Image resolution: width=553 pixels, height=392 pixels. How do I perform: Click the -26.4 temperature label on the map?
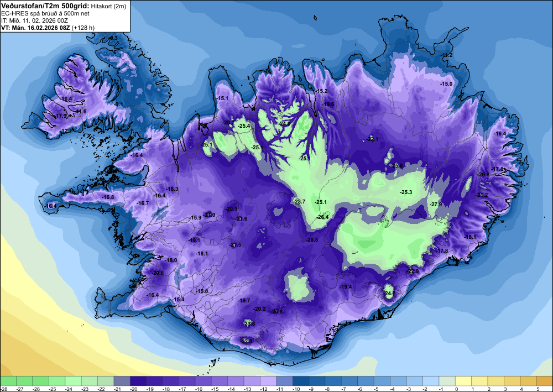point(322,217)
